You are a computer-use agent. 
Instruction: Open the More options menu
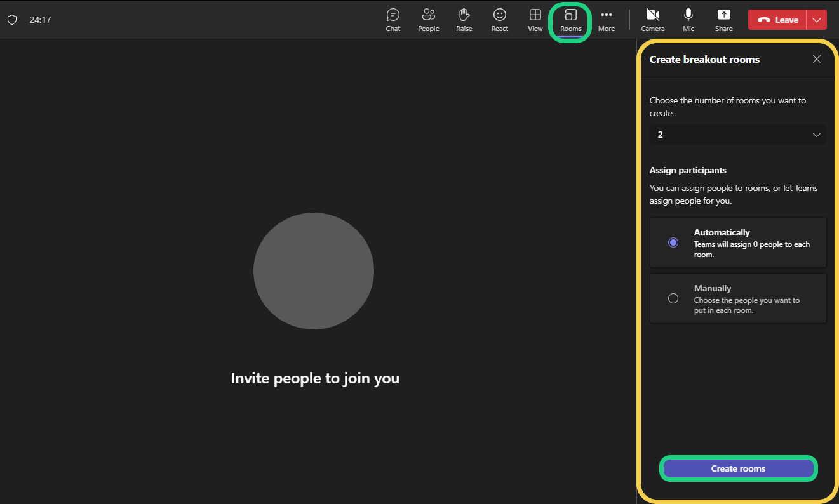[x=607, y=20]
